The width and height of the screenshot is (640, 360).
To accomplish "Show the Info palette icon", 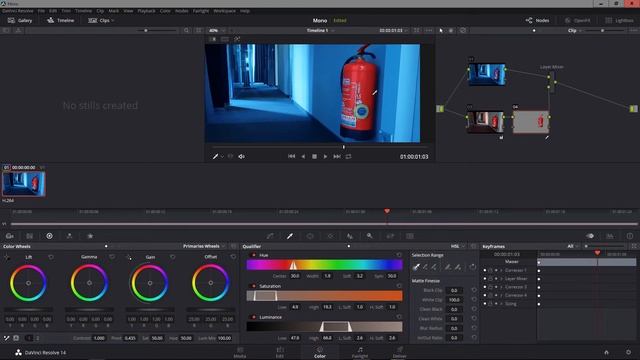I will pyautogui.click(x=630, y=236).
